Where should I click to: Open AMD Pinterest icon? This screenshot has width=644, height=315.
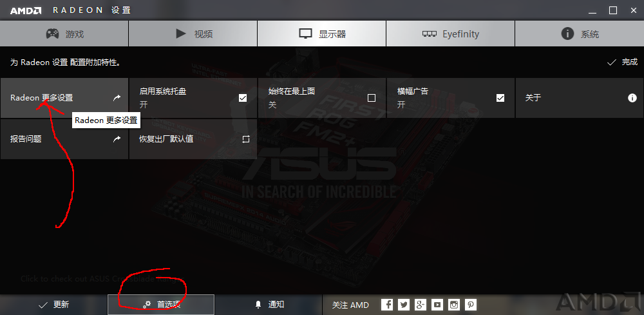[x=471, y=305]
